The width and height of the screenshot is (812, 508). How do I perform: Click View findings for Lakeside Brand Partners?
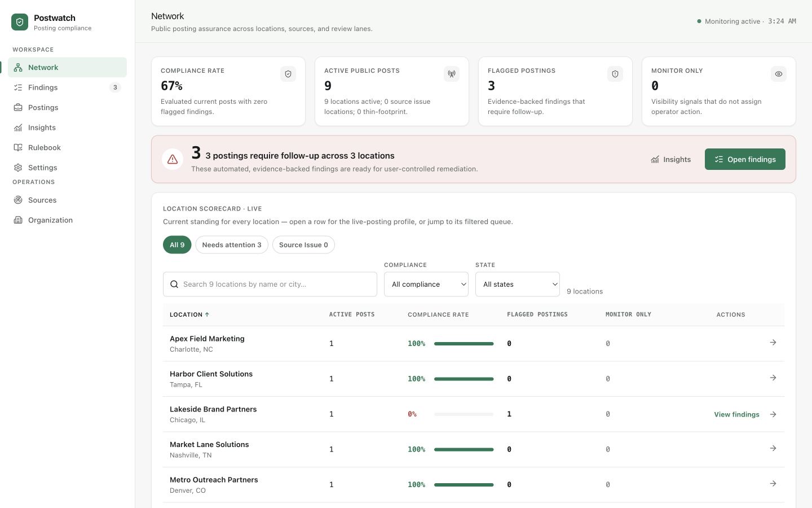(736, 414)
